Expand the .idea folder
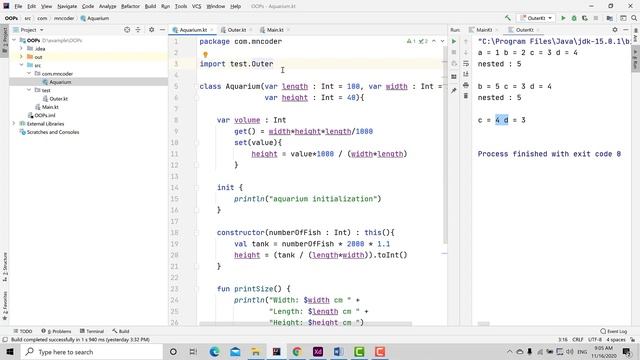The image size is (640, 360). click(x=22, y=49)
